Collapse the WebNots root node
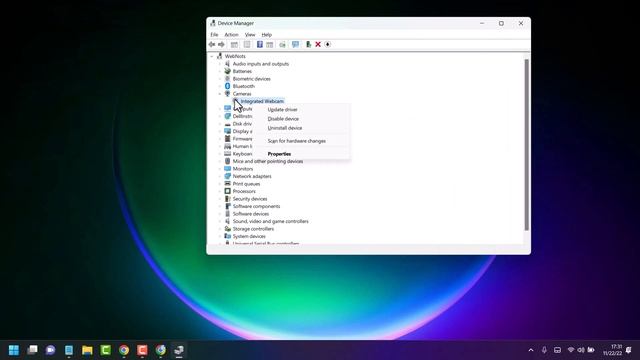640x360 pixels. tap(212, 56)
